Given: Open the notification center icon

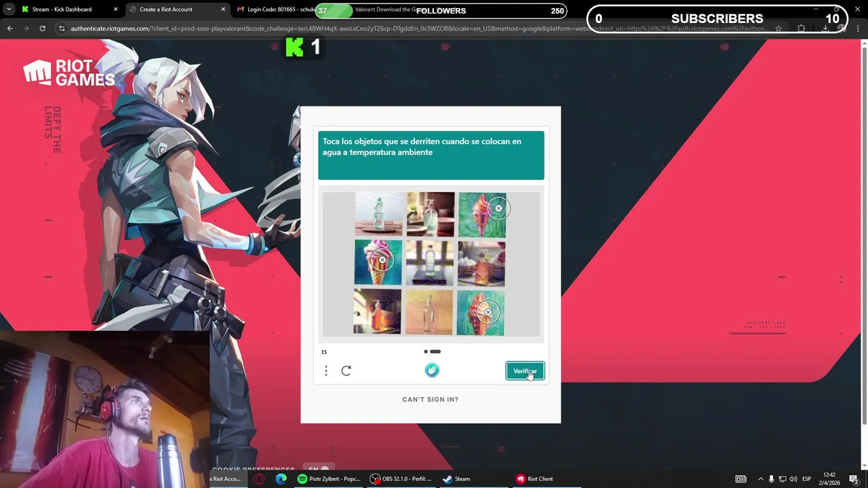Looking at the screenshot, I should coord(854,479).
